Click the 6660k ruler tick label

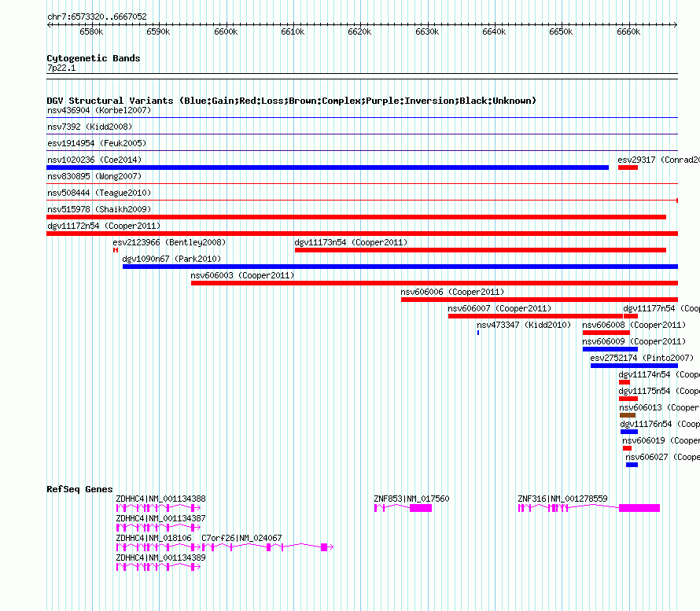[x=628, y=31]
